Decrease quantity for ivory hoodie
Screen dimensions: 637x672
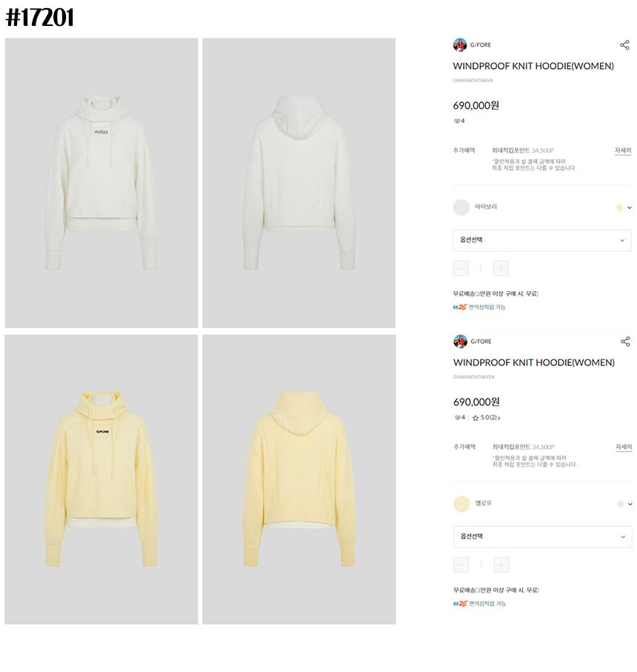click(461, 268)
